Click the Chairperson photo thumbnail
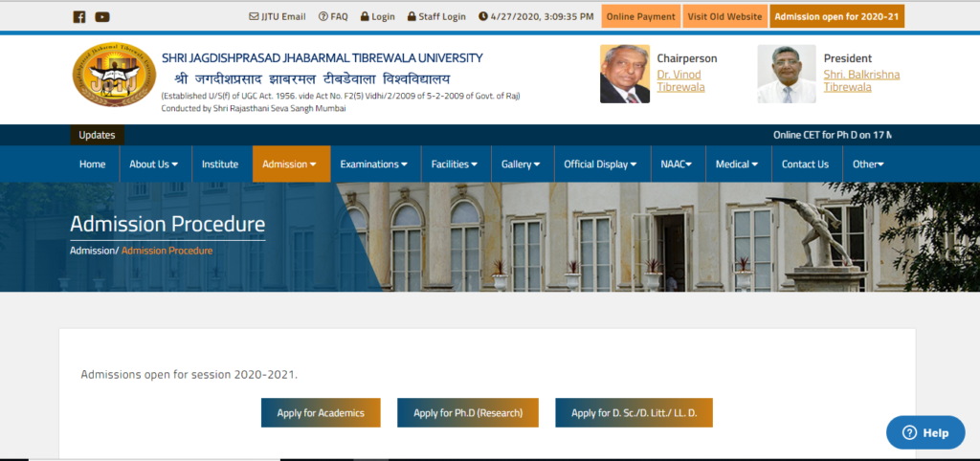 [x=624, y=74]
